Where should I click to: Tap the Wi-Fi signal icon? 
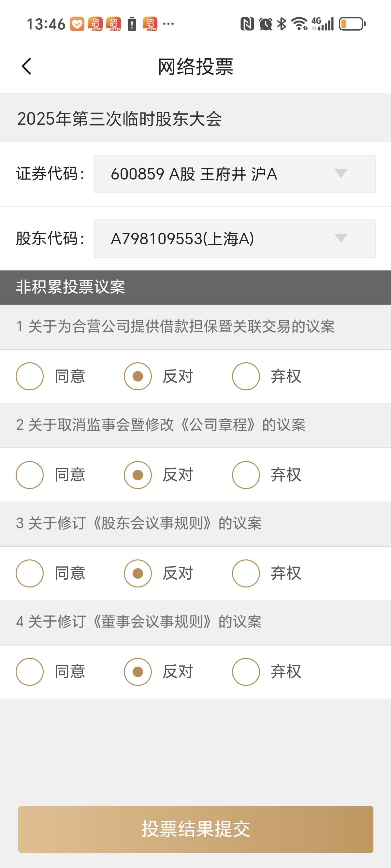tap(300, 24)
